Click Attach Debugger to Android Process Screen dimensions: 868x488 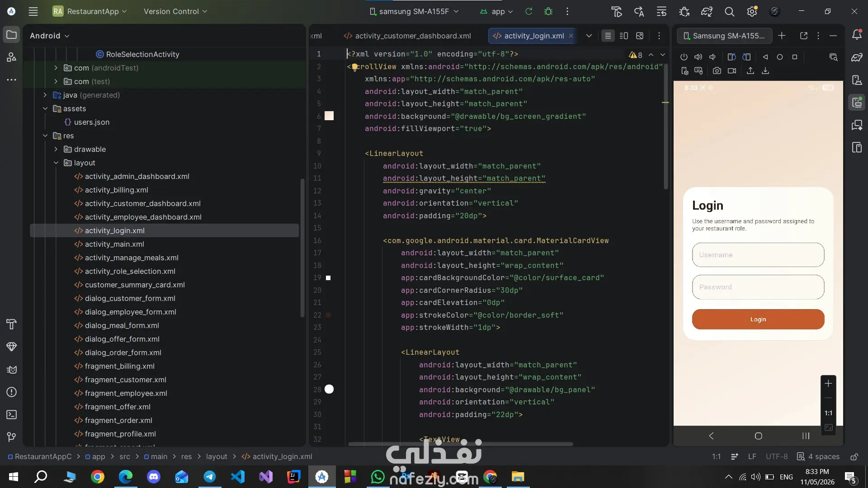pyautogui.click(x=684, y=11)
